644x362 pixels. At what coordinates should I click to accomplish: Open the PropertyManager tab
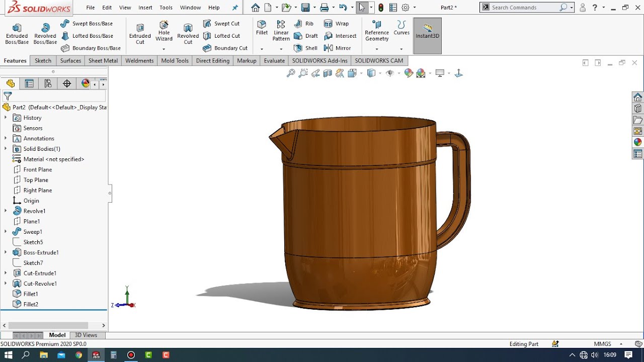coord(29,83)
